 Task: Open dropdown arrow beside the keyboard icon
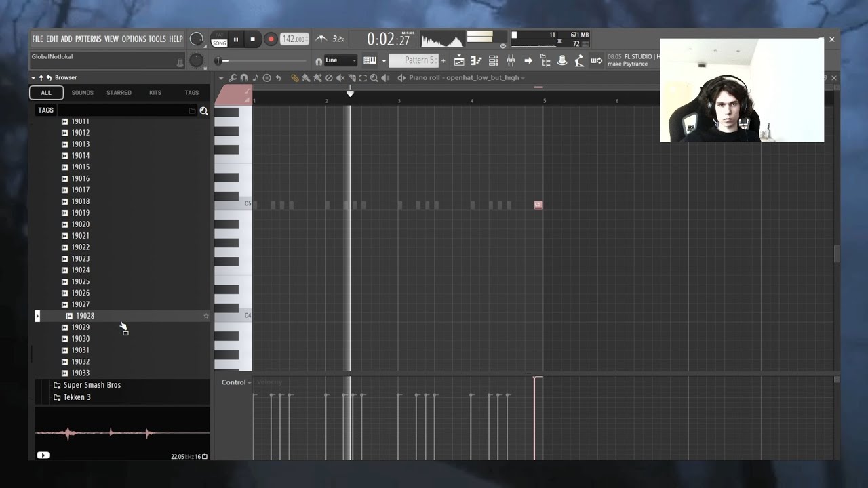(384, 61)
